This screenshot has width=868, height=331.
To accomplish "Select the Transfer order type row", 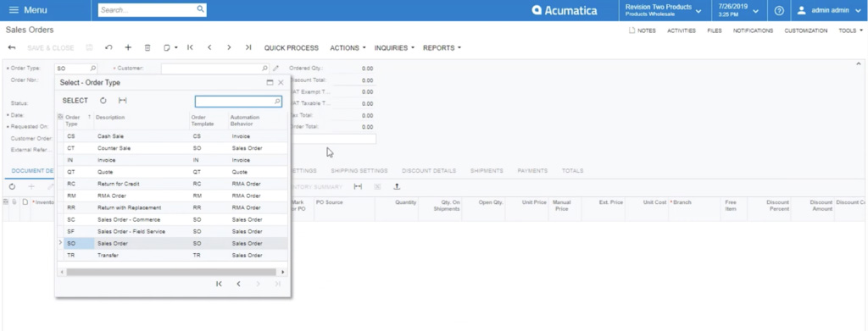I will 173,256.
